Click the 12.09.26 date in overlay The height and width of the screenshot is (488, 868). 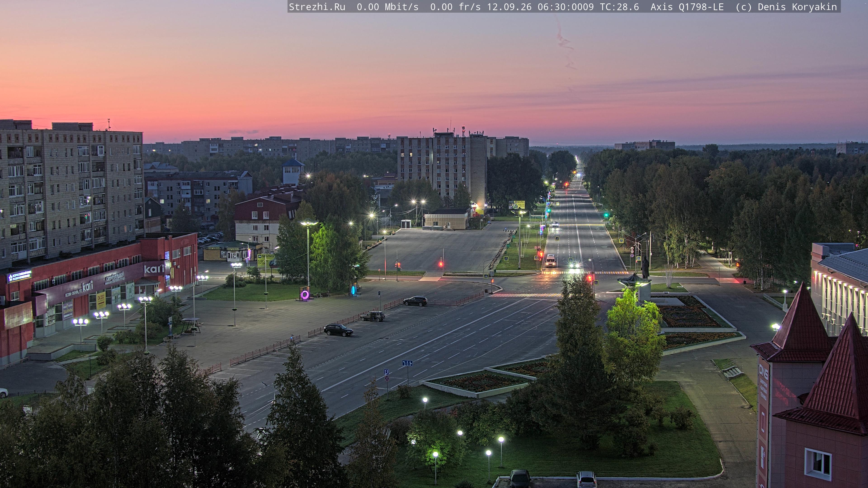[509, 7]
